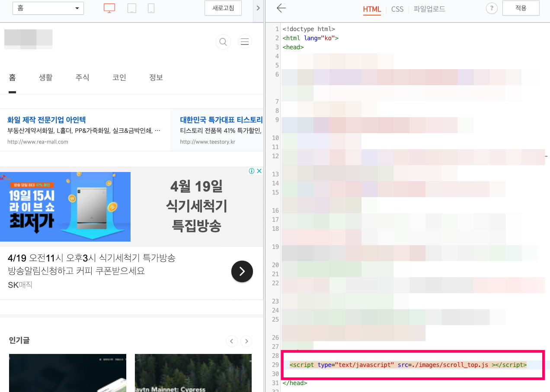Collapse the preview pane with the arrow
The height and width of the screenshot is (392, 550).
click(258, 8)
